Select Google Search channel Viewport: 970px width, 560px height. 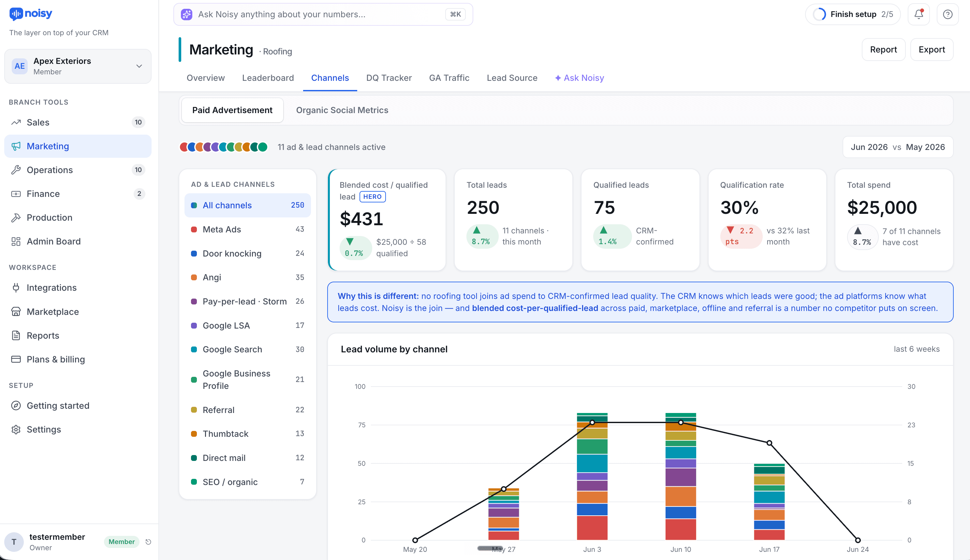(248, 349)
